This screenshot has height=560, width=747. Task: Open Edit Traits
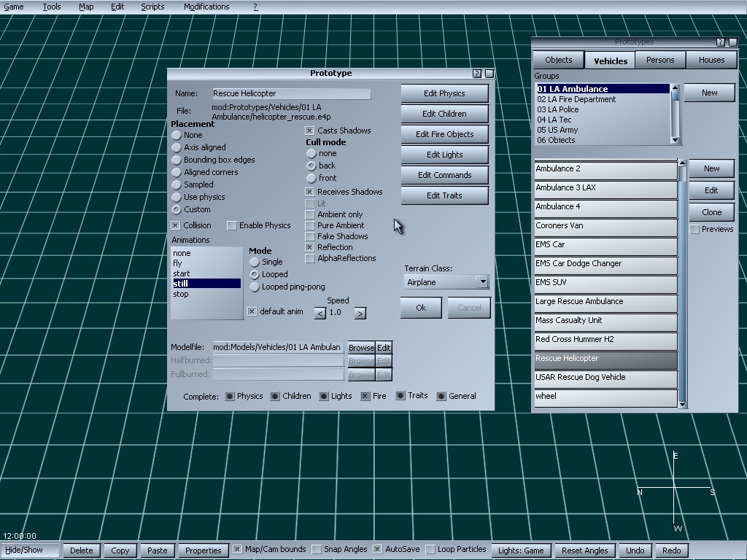pyautogui.click(x=444, y=195)
